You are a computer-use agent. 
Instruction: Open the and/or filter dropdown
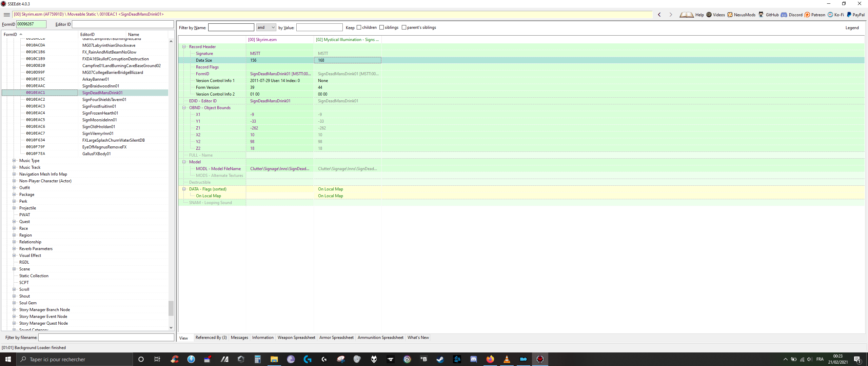tap(266, 27)
